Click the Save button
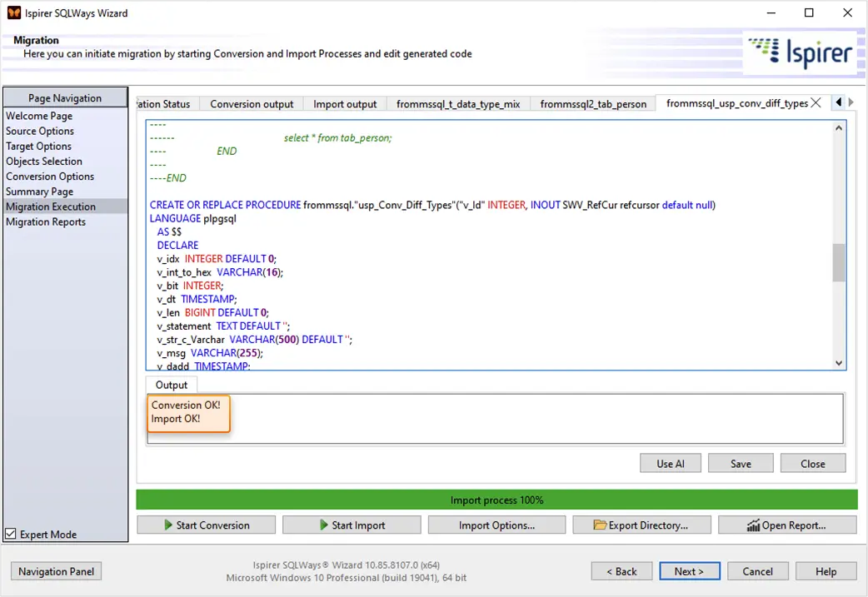Screen dimensions: 868x597 741,464
